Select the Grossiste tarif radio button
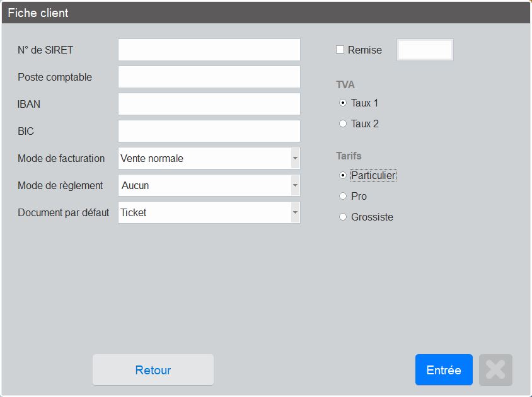Image resolution: width=532 pixels, height=397 pixels. 343,217
